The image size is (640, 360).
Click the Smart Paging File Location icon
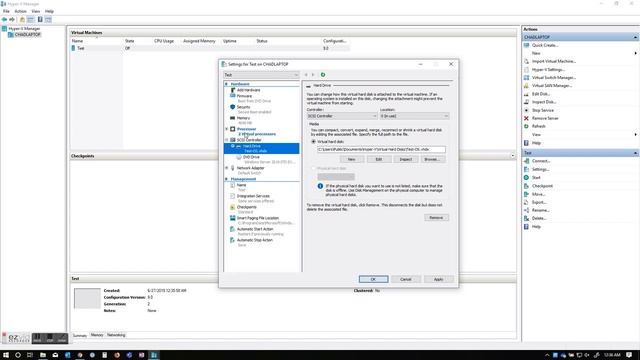click(x=233, y=218)
